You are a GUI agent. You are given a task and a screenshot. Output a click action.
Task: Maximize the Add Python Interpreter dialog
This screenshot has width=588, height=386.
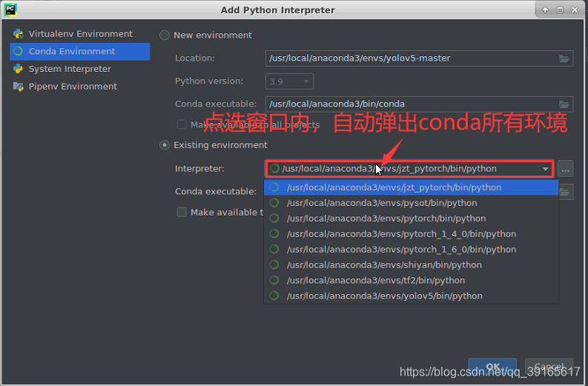point(560,10)
